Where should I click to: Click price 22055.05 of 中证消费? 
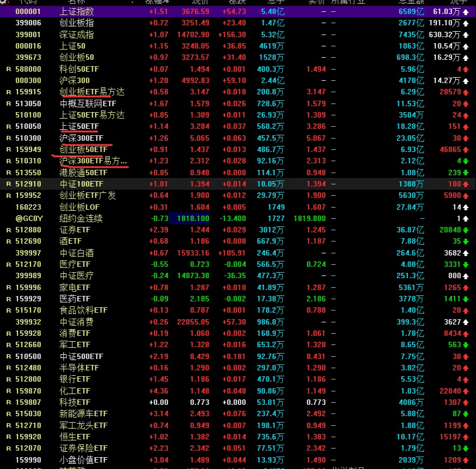193,322
